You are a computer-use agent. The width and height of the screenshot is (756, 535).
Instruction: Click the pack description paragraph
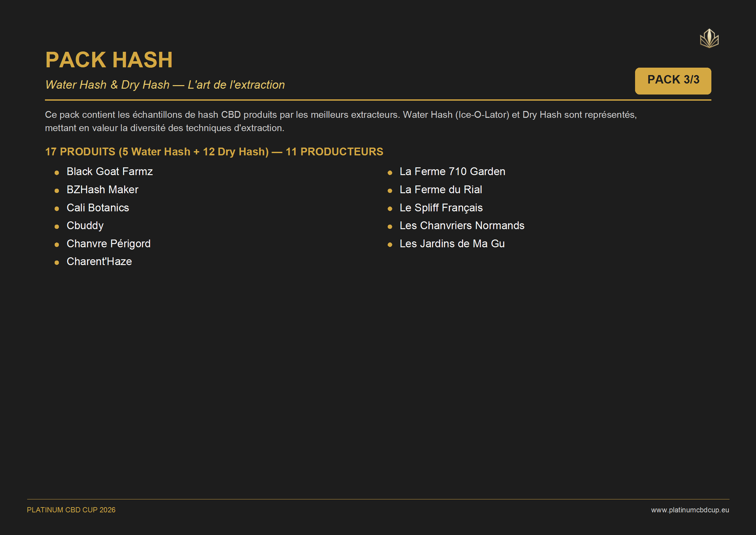coord(340,121)
